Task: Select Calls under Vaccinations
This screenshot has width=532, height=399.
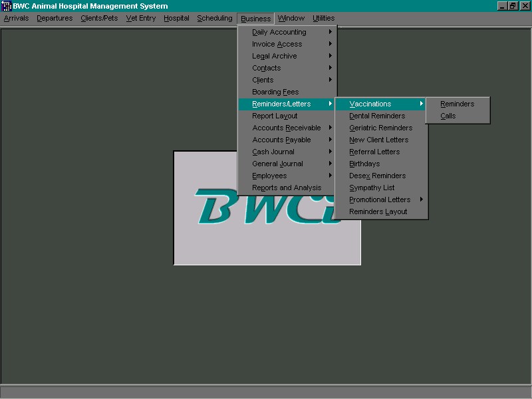Action: 458,116
